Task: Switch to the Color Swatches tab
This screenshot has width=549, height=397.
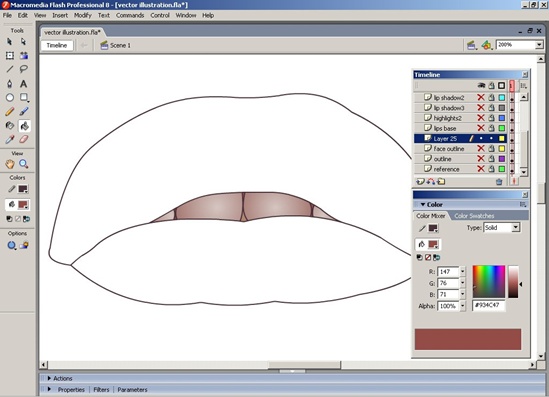Action: point(474,216)
